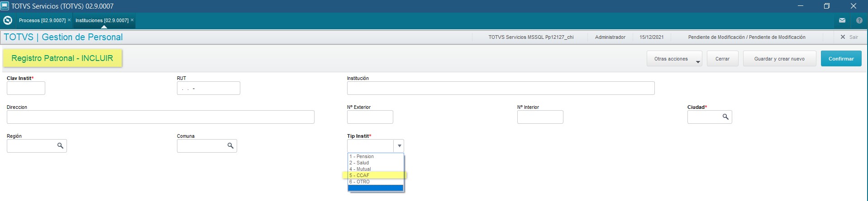Open the mail envelope icon
Viewport: 868px width, 201px height.
842,20
